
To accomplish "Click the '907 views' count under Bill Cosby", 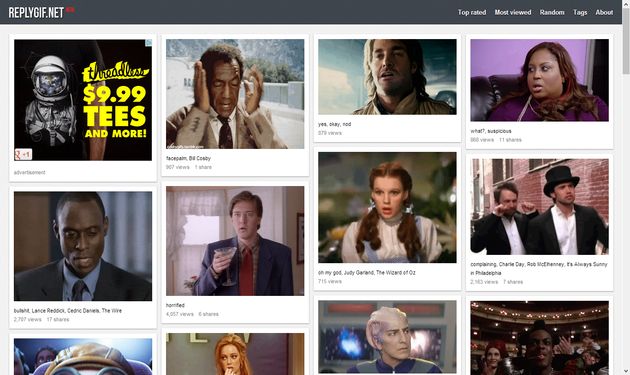I will [178, 167].
